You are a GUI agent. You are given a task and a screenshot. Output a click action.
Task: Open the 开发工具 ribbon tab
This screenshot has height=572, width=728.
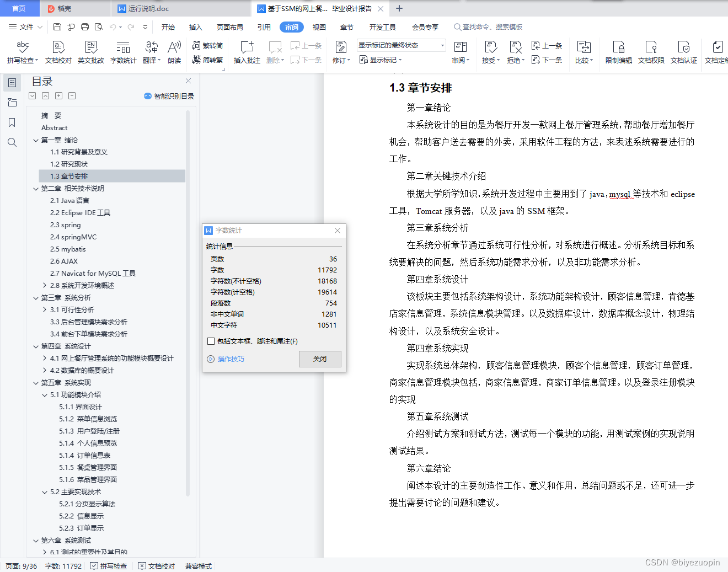(383, 27)
